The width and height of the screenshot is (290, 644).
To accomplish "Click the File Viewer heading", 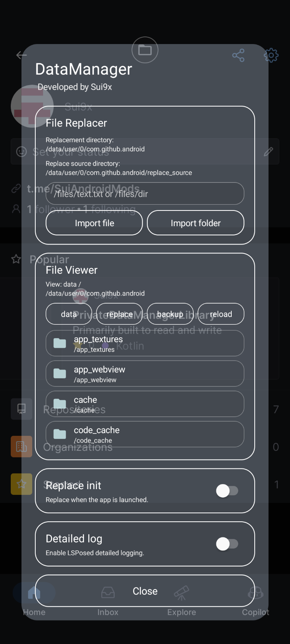I will coord(72,270).
